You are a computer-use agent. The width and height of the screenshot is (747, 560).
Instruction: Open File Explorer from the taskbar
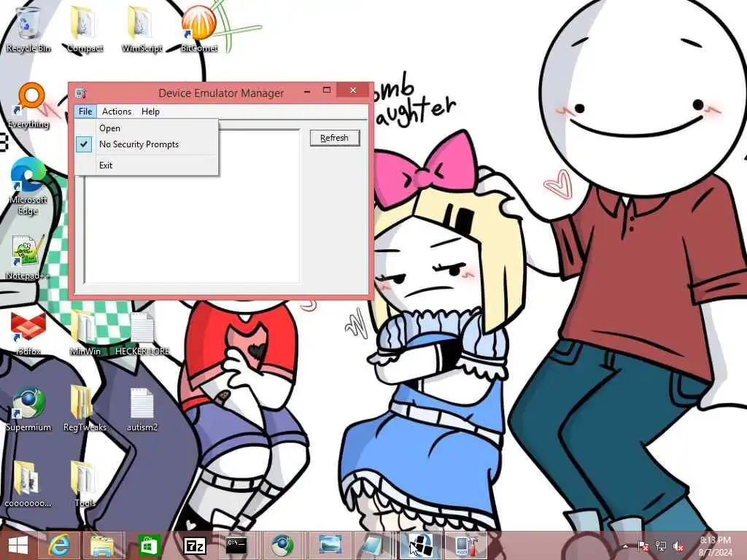pos(101,545)
